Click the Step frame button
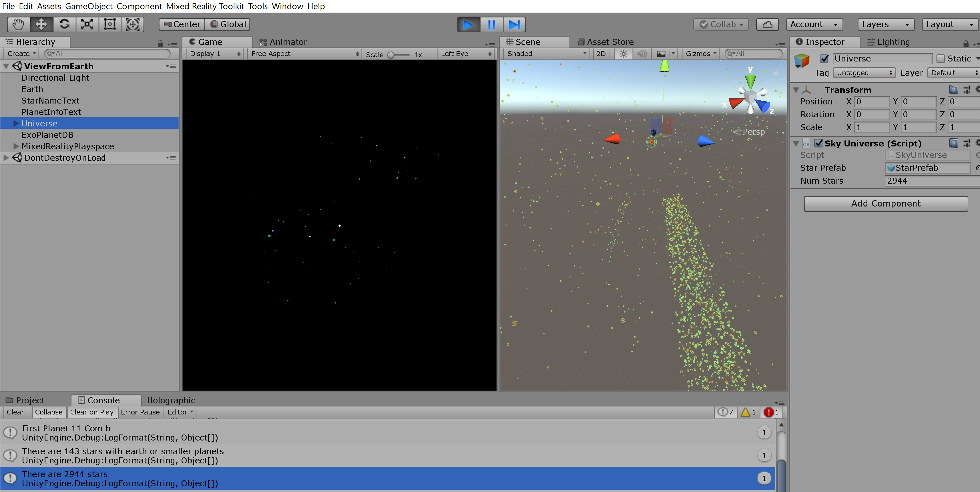Screen dimensions: 980x492 tap(514, 25)
